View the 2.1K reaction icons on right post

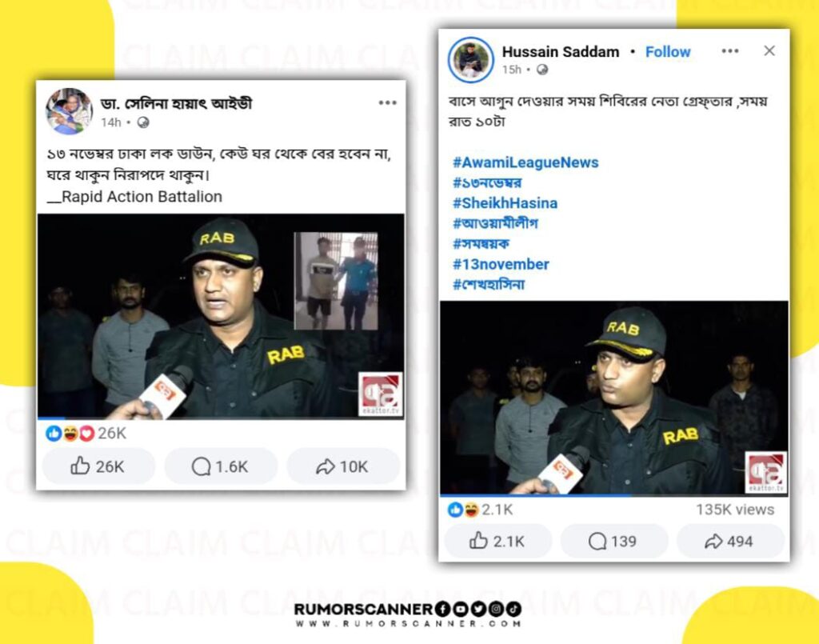coord(463,510)
